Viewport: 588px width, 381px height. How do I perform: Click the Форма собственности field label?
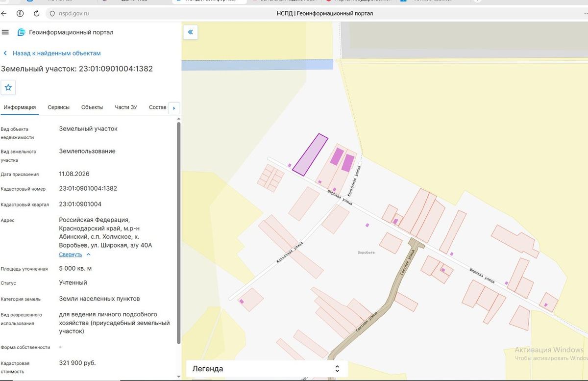tap(25, 347)
